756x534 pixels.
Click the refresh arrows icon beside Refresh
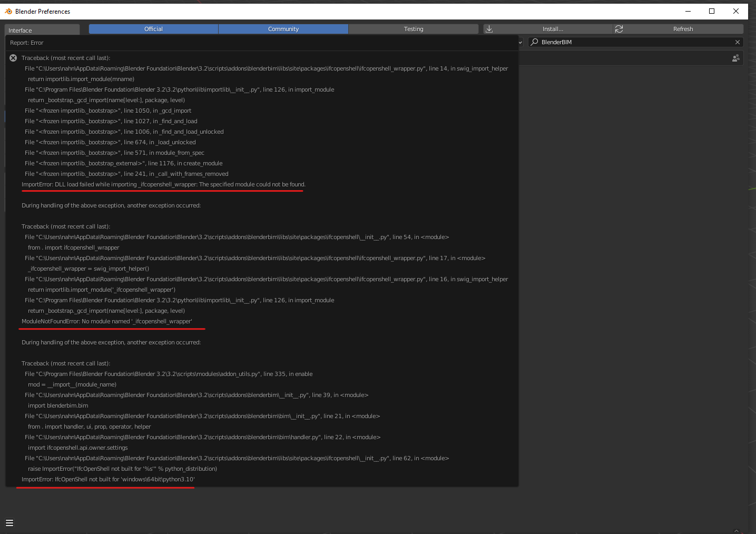(x=618, y=29)
